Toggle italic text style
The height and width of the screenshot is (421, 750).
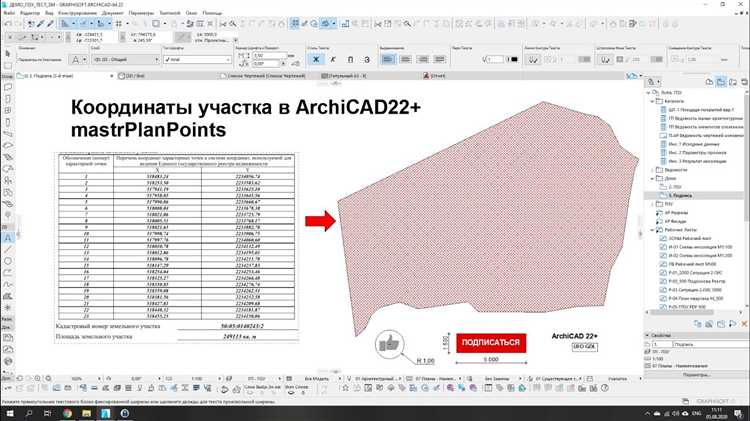[331, 59]
